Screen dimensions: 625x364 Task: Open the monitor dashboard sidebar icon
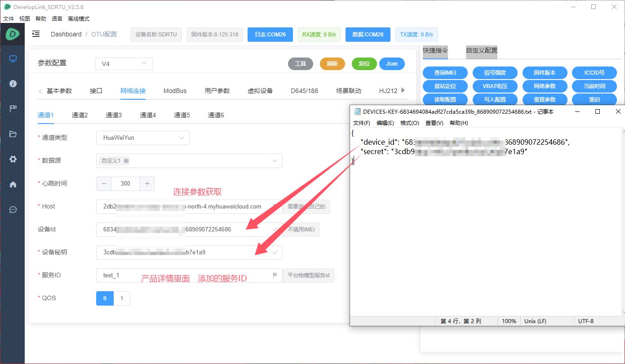click(13, 59)
